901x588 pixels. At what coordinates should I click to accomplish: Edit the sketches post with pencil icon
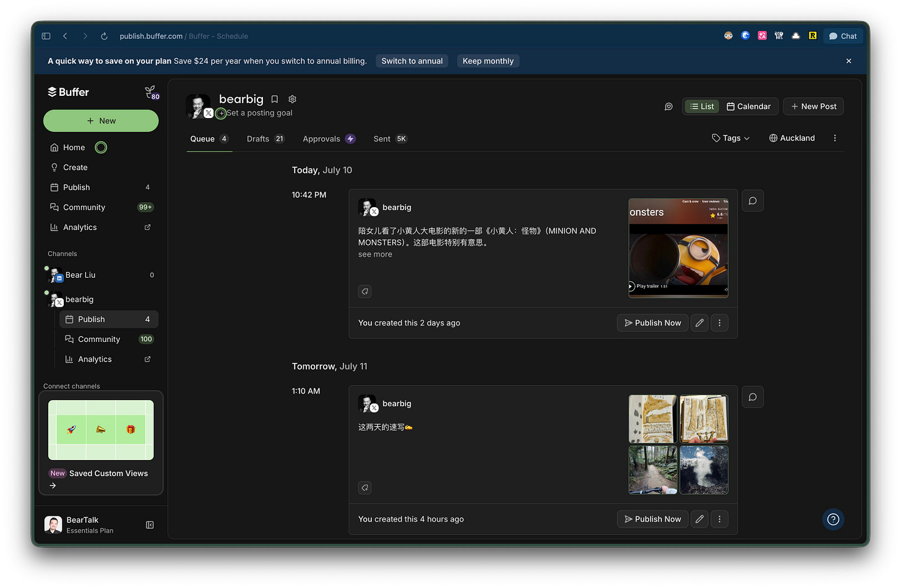pos(699,519)
